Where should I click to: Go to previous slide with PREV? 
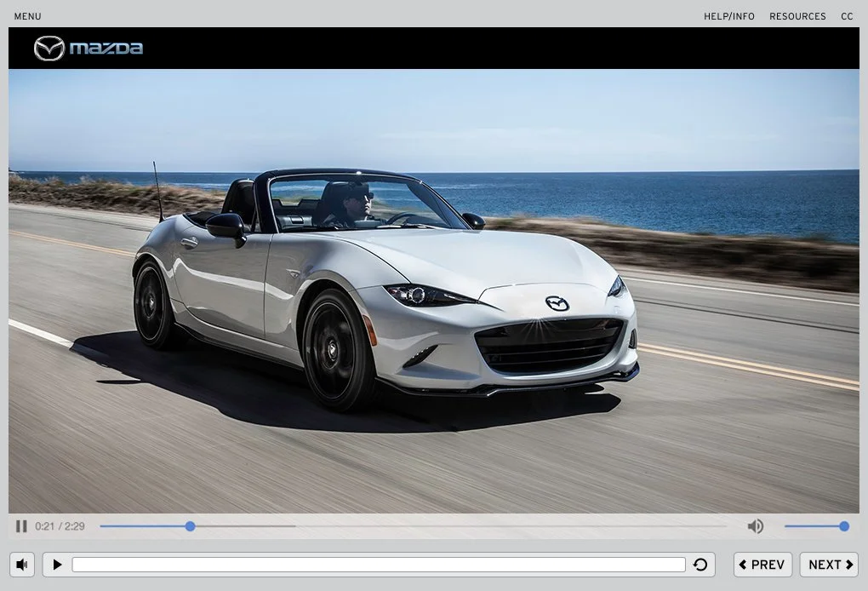pyautogui.click(x=762, y=565)
